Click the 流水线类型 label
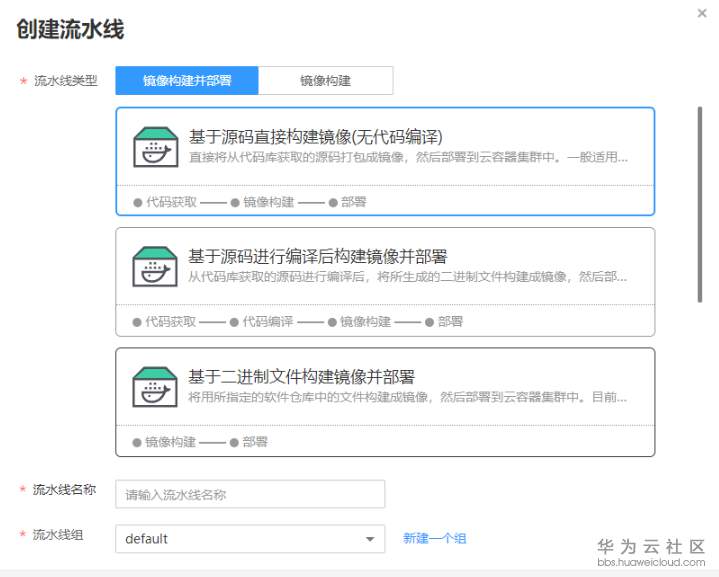The image size is (719, 577). (x=66, y=81)
